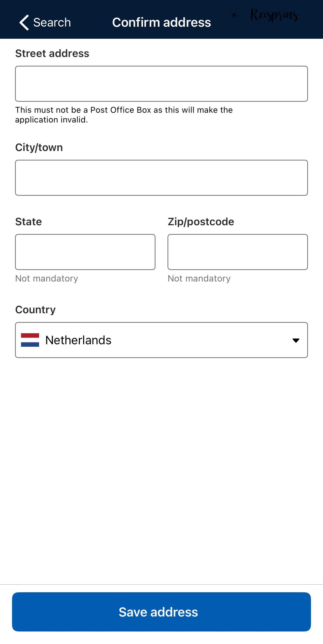Tap the back chevron arrow
The image size is (323, 644).
[24, 22]
